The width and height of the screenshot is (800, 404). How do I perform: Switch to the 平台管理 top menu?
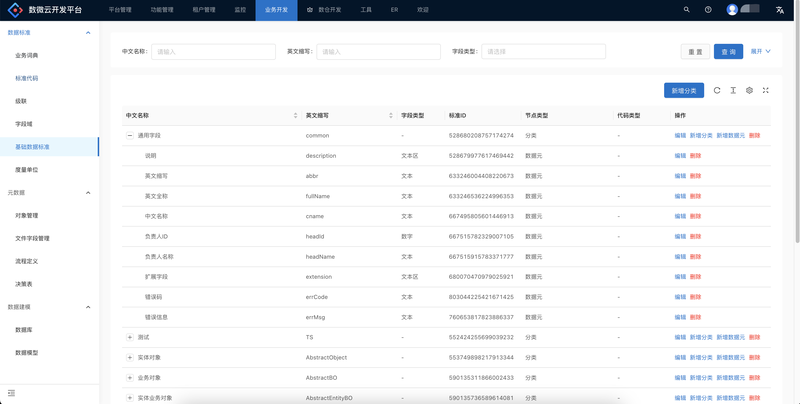click(119, 9)
